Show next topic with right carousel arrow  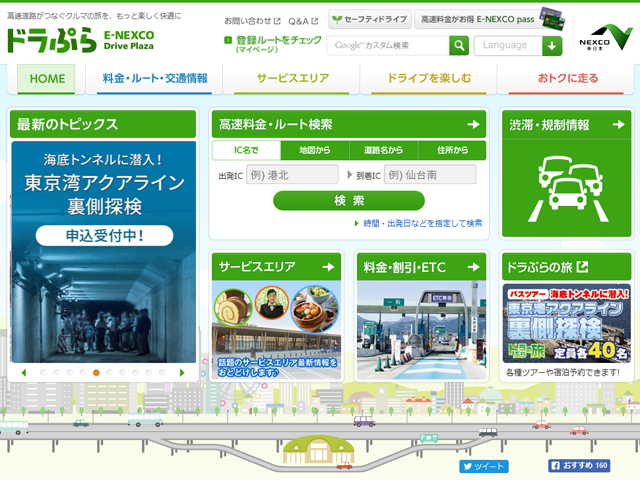point(181,373)
